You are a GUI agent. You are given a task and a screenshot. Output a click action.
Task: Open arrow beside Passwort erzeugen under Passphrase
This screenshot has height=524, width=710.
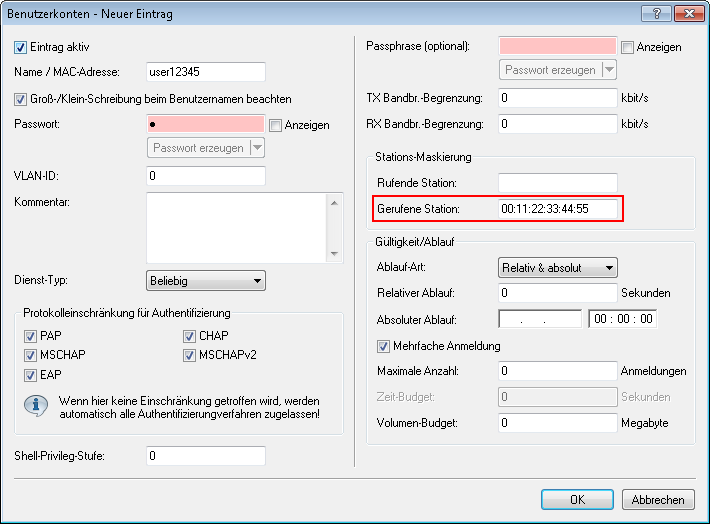(x=608, y=70)
